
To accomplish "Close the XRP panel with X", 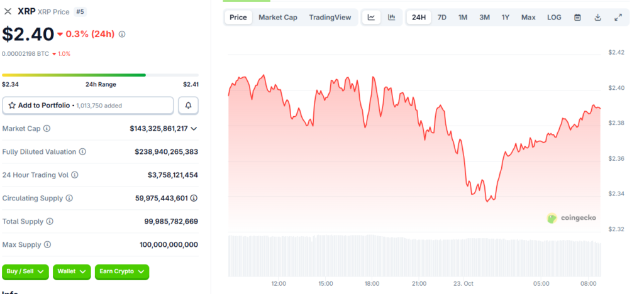I will point(8,11).
